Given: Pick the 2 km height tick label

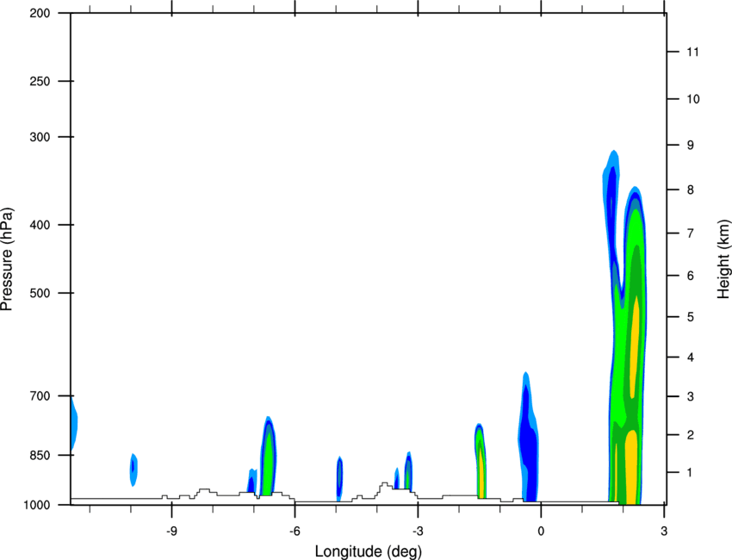Looking at the screenshot, I should [x=691, y=435].
